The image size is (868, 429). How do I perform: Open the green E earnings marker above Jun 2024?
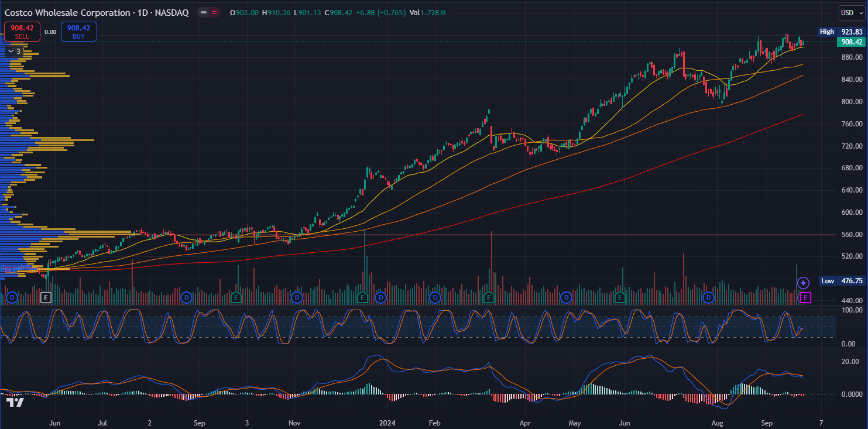point(619,298)
